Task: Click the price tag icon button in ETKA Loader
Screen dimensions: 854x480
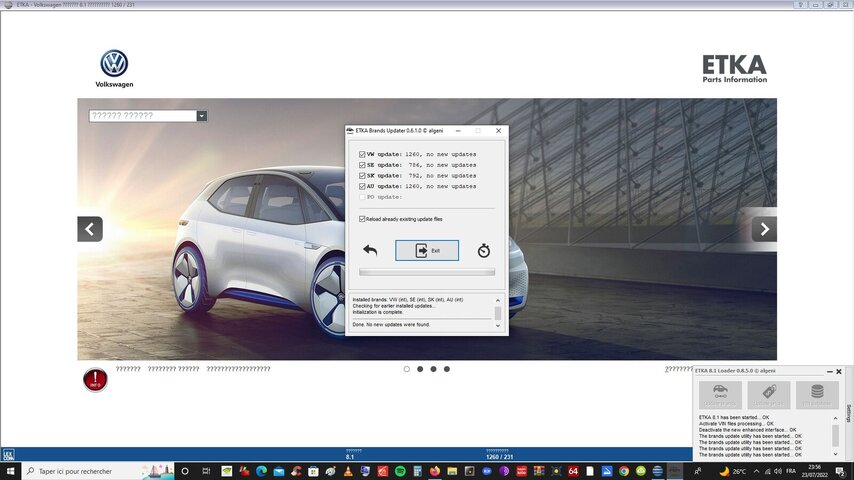Action: coord(768,395)
